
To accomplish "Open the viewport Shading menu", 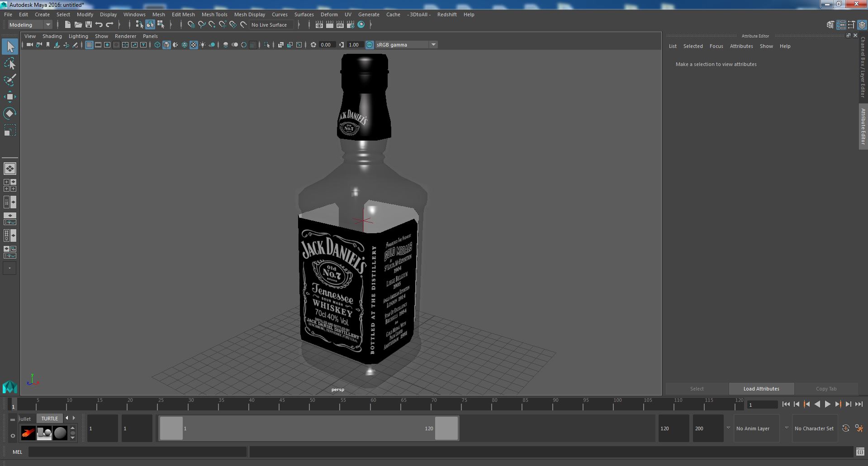I will (52, 36).
